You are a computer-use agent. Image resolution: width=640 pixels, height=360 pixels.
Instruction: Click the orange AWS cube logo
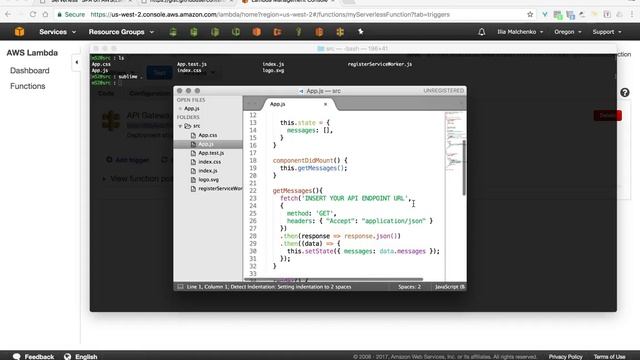click(19, 31)
